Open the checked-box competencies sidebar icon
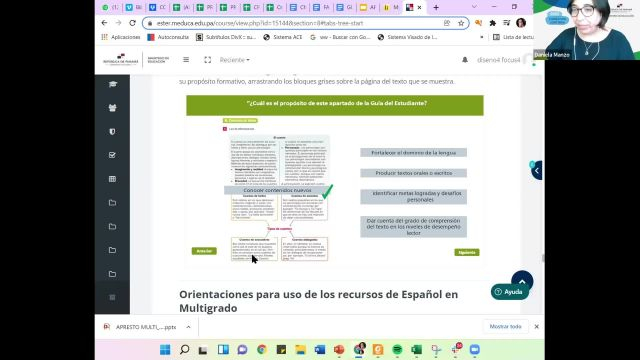The width and height of the screenshot is (640, 360). click(x=112, y=155)
